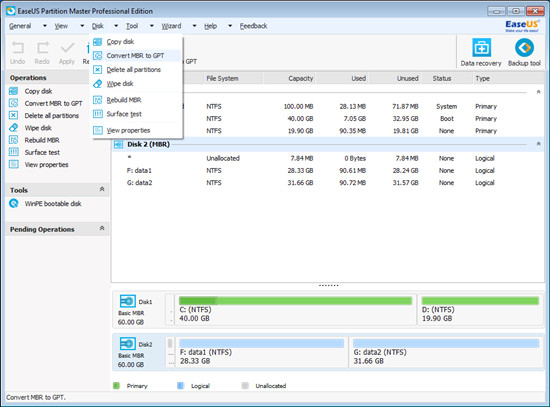Select the Unallocated 7.84 MB row

[328, 158]
